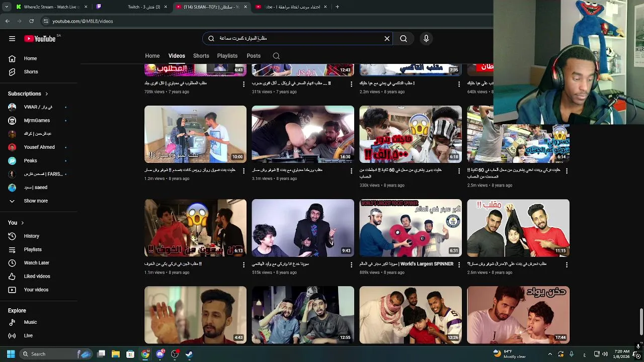Open File Explorer from the taskbar
Viewport: 644px width, 362px height.
pos(116,354)
